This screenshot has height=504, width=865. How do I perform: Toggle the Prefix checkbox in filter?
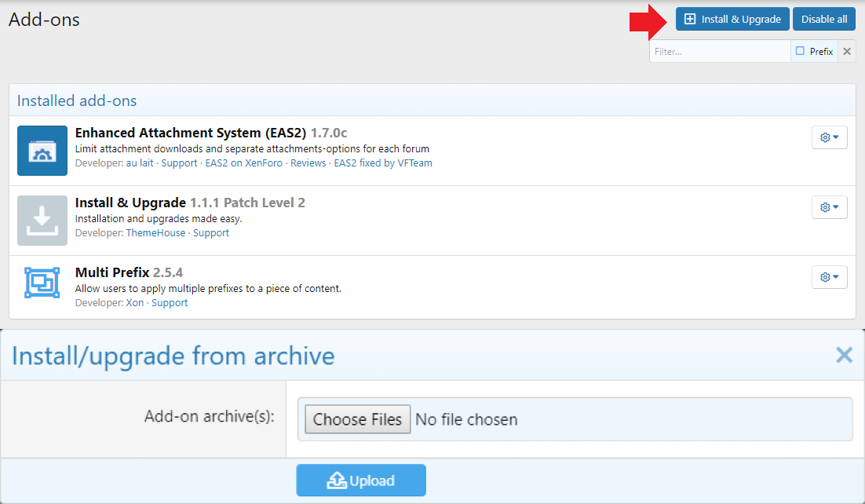pyautogui.click(x=800, y=51)
